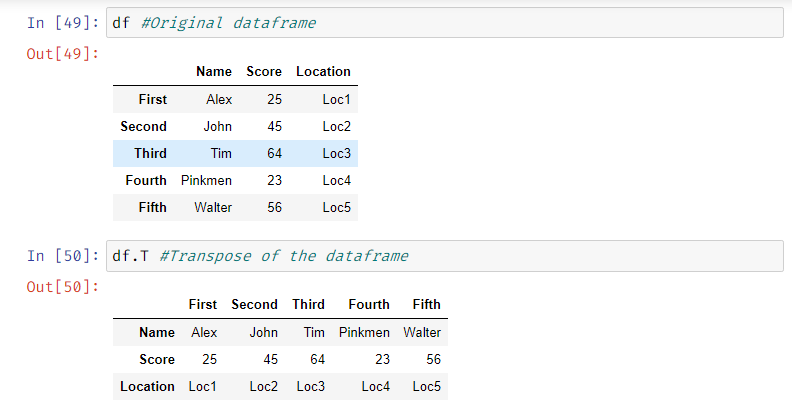Click 23 in the transposed table's Score row
The width and height of the screenshot is (792, 411).
pyautogui.click(x=383, y=359)
